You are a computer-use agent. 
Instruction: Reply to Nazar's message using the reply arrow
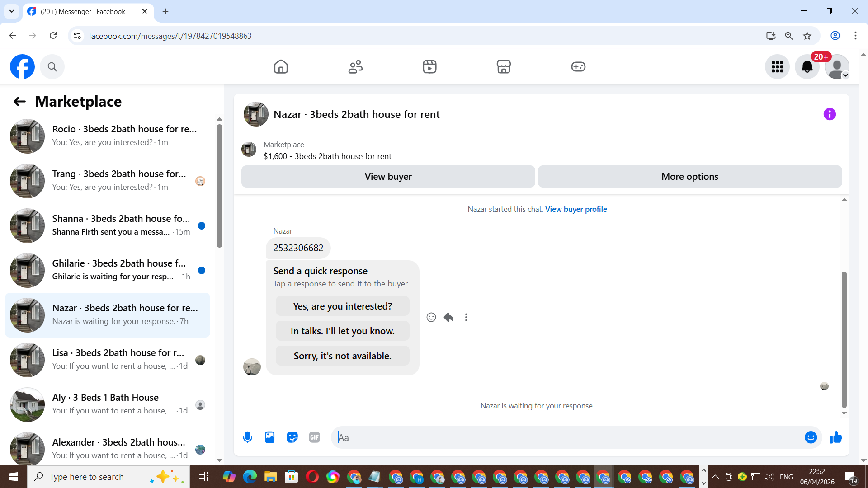tap(448, 317)
